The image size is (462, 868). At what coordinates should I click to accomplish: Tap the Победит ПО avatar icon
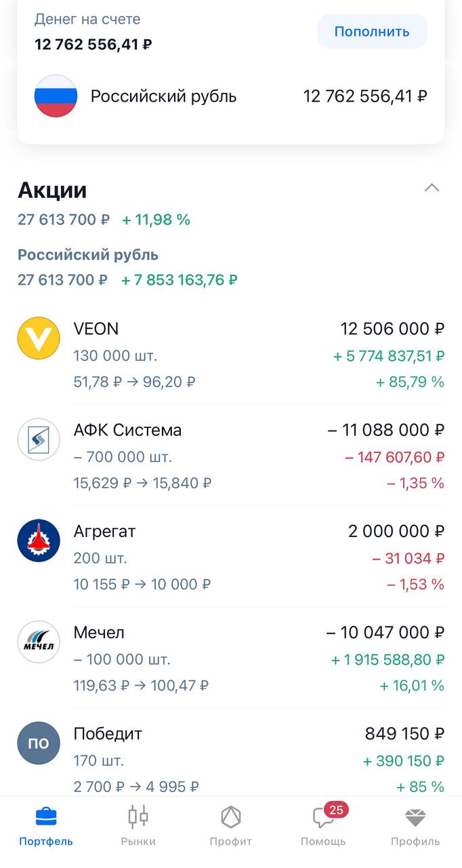coord(39,743)
